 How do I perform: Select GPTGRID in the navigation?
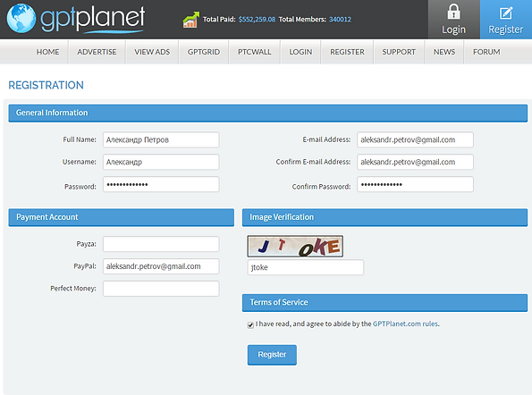204,52
